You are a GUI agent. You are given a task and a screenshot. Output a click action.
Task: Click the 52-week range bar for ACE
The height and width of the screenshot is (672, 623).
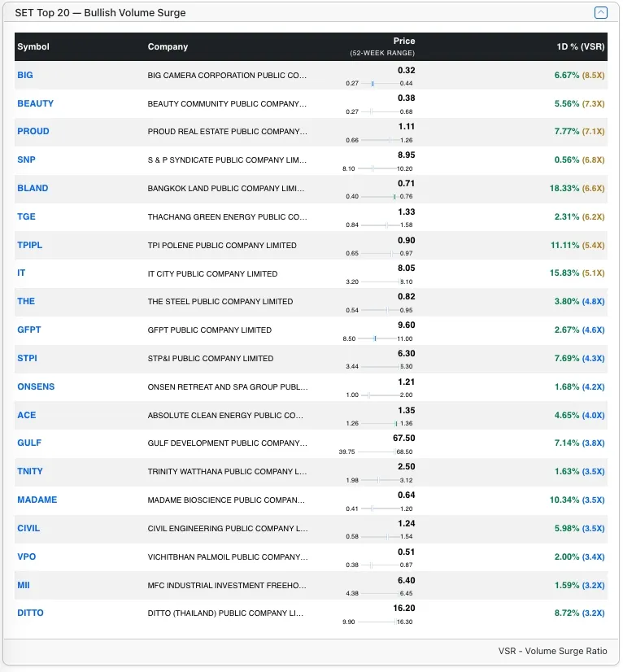[380, 423]
